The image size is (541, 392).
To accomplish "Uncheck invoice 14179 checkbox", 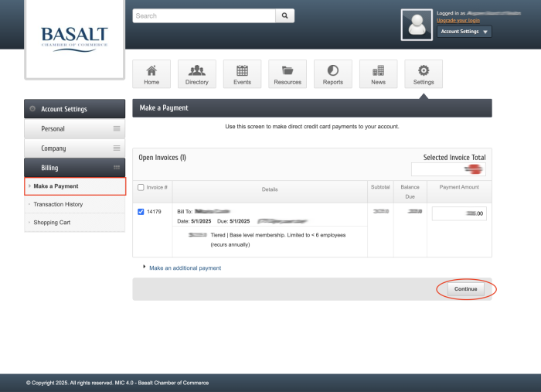I will point(140,211).
